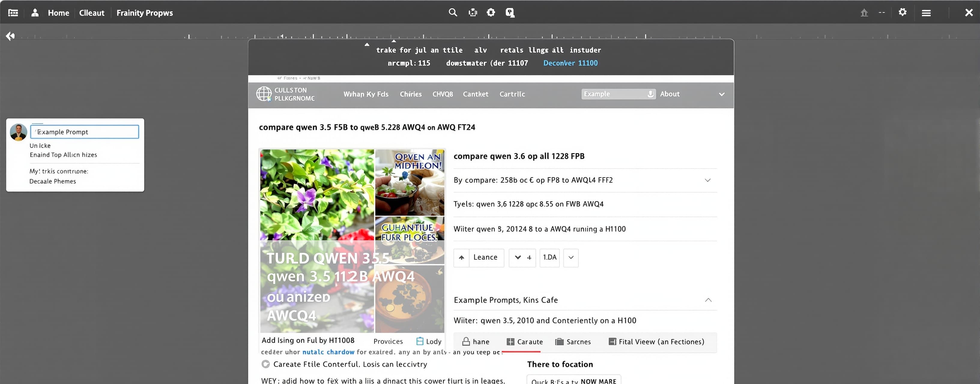Click the dark bowl thumbnail at bottom right

410,299
